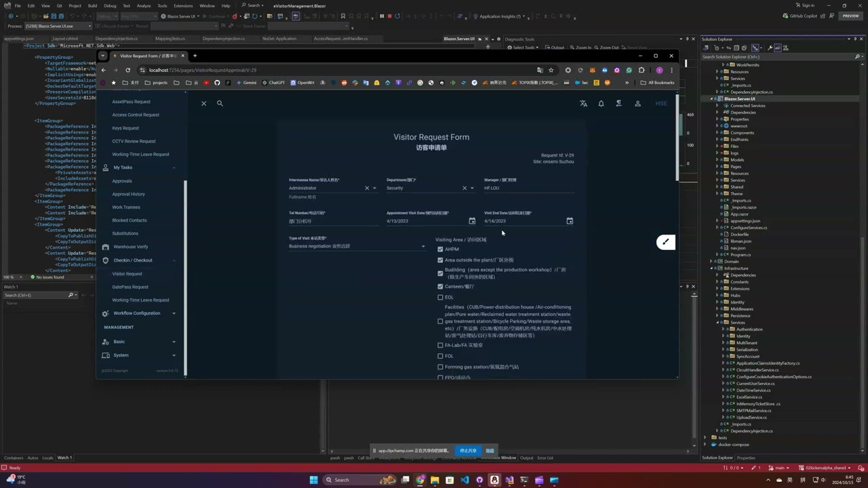The height and width of the screenshot is (488, 868).
Task: Click the floating edit pencil button
Action: pos(666,242)
